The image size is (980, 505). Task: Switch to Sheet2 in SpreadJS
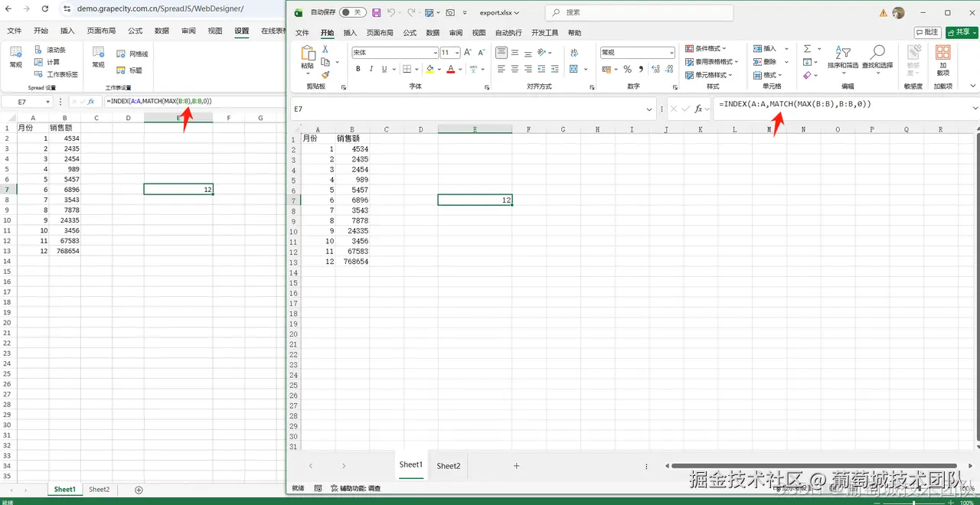(99, 490)
